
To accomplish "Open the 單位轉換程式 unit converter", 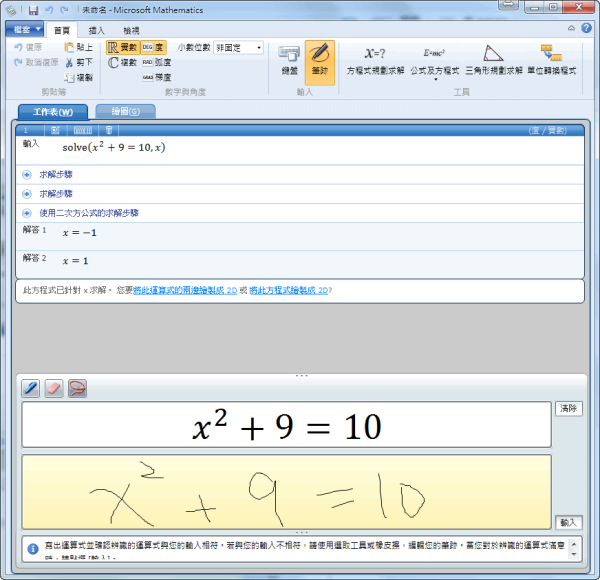I will point(551,61).
